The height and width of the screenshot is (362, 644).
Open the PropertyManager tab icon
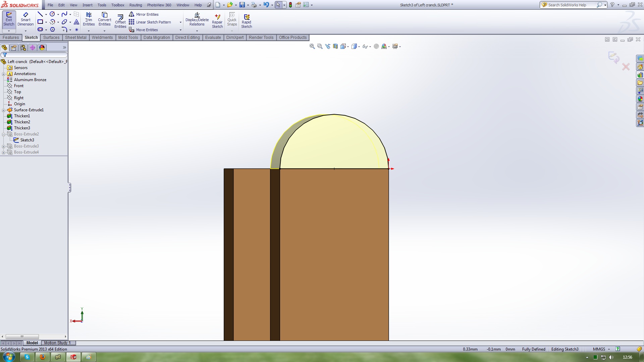[x=14, y=48]
